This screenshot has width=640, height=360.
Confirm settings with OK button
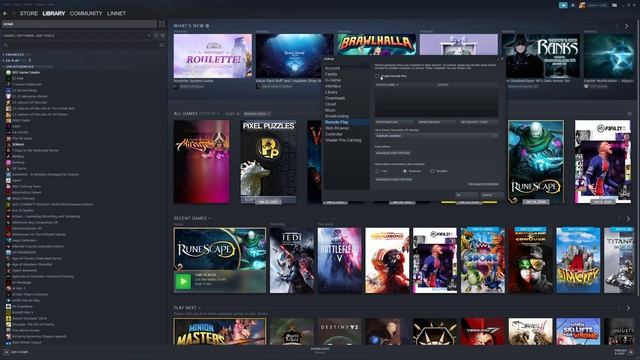point(466,195)
